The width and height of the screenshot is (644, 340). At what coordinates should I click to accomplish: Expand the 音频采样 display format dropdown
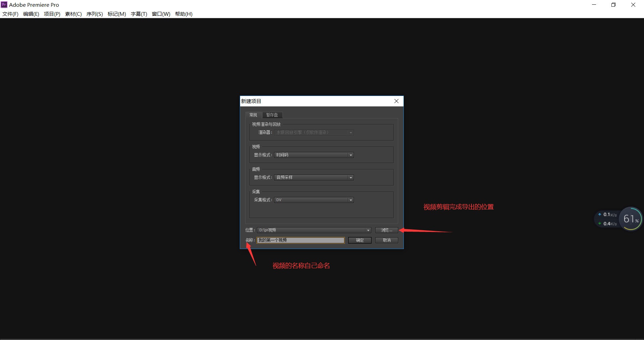coord(314,178)
